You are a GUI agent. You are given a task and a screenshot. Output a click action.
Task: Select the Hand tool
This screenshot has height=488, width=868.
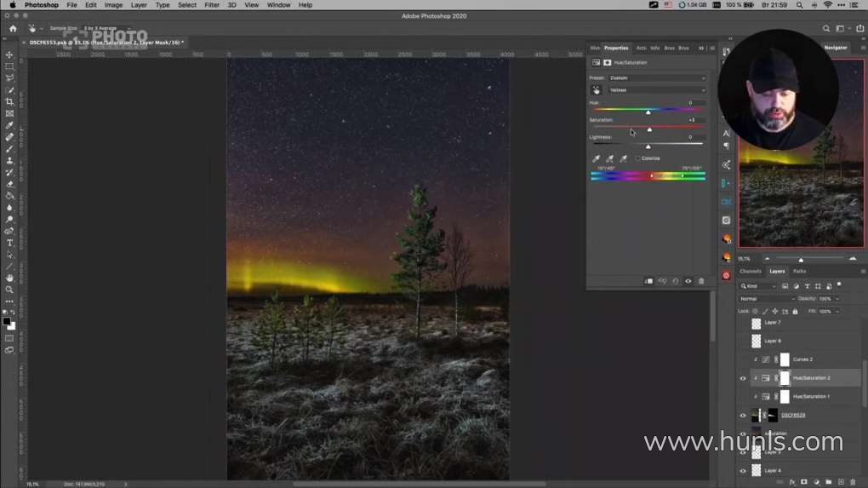coord(9,278)
